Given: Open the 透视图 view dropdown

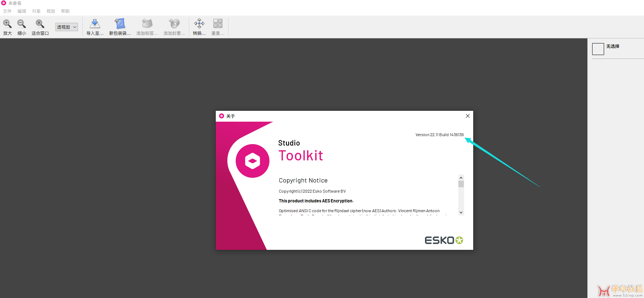Looking at the screenshot, I should (67, 27).
